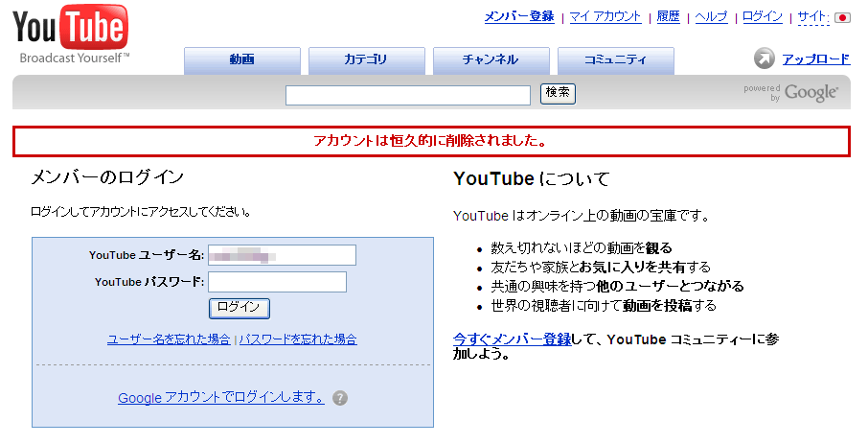Click the powered by Google logo

pos(791,93)
